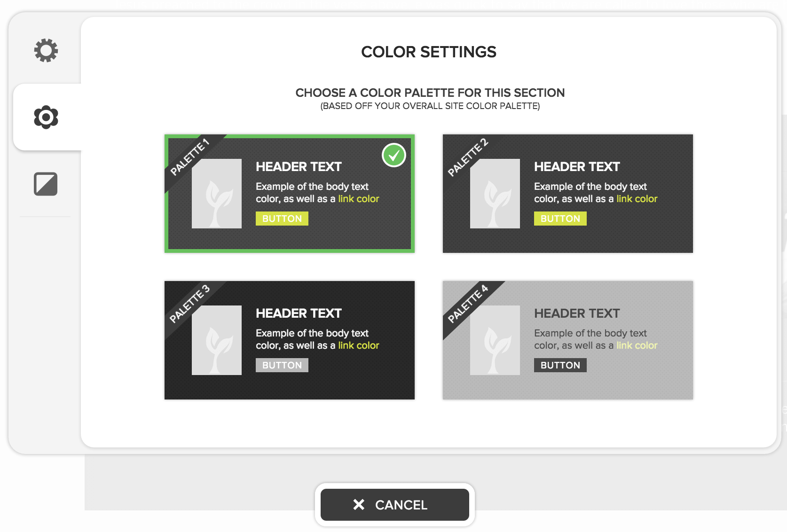Choose the light gray Palette 4 card

tap(568, 340)
